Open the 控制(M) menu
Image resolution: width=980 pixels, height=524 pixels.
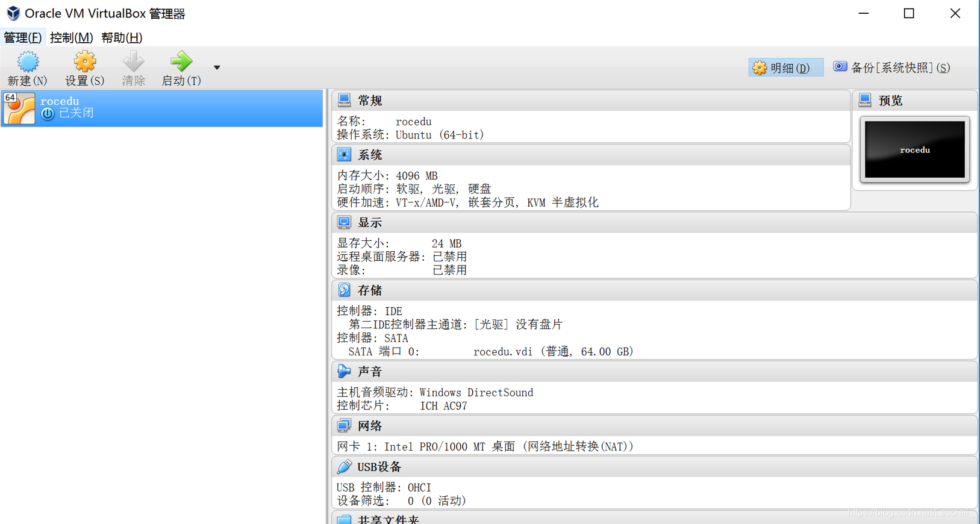71,37
